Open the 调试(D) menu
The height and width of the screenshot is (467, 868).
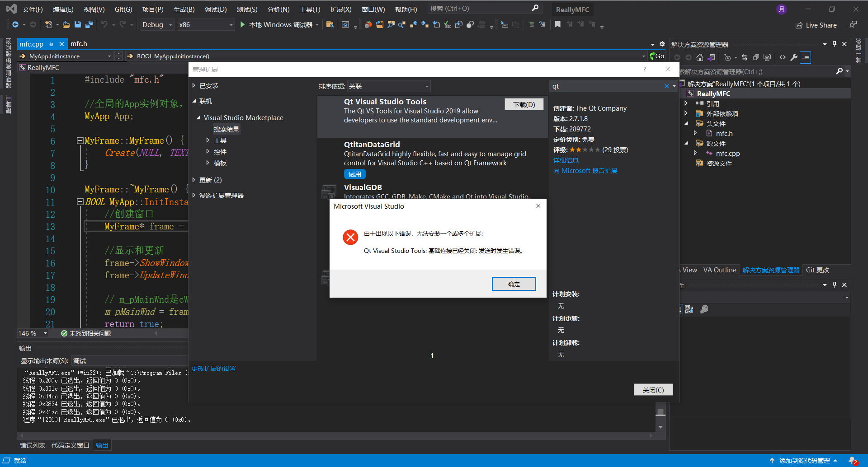(x=216, y=9)
